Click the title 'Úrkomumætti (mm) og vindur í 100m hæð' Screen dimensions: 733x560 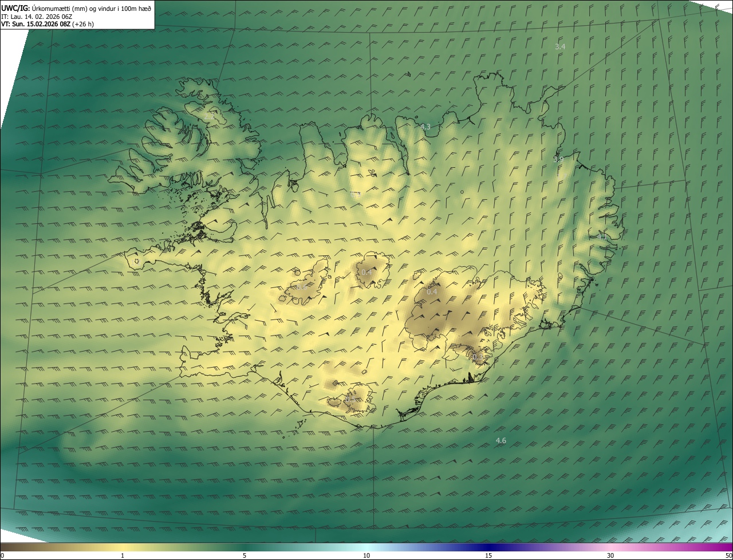[90, 8]
